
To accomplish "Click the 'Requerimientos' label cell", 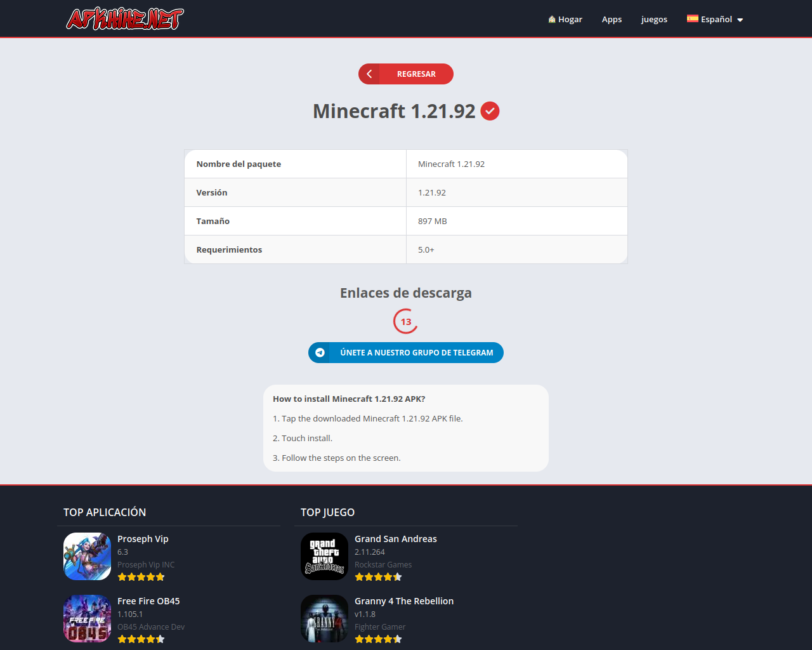I will coord(296,249).
